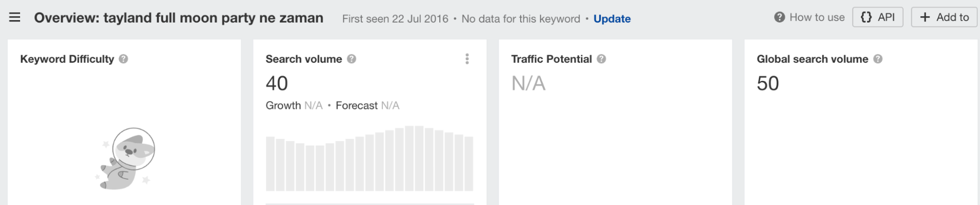This screenshot has width=980, height=205.
Task: Click the Traffic Potential N/A value
Action: click(528, 83)
